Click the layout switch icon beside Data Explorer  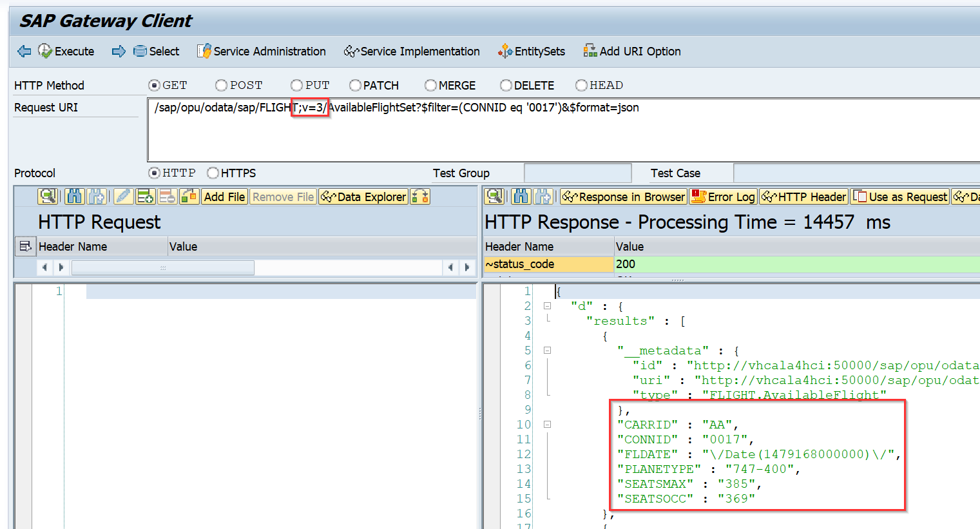click(x=419, y=197)
